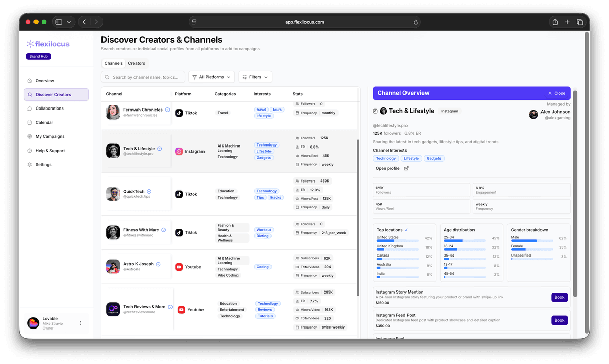The height and width of the screenshot is (364, 609).
Task: Reload the page using the refresh icon
Action: [416, 22]
